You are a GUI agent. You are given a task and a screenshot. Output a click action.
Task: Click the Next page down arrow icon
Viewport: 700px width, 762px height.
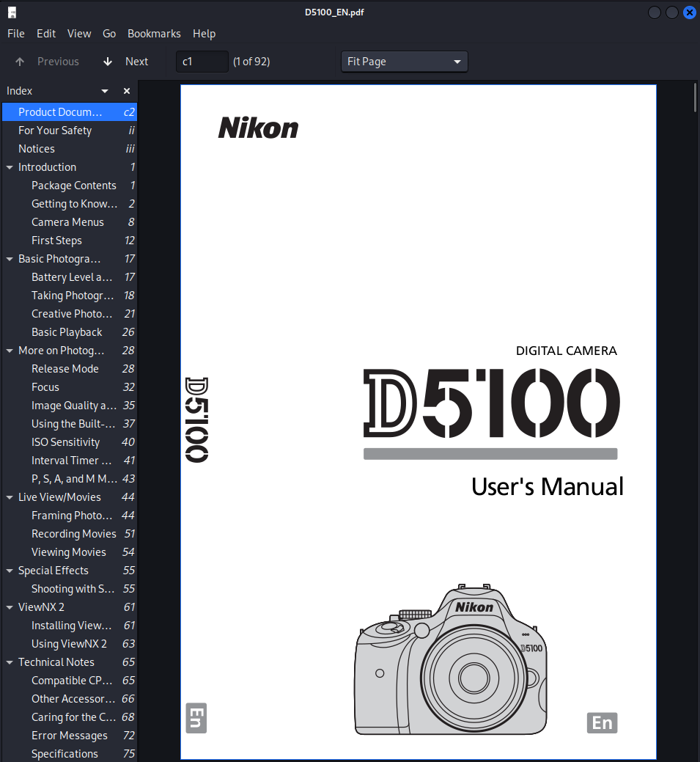point(108,62)
